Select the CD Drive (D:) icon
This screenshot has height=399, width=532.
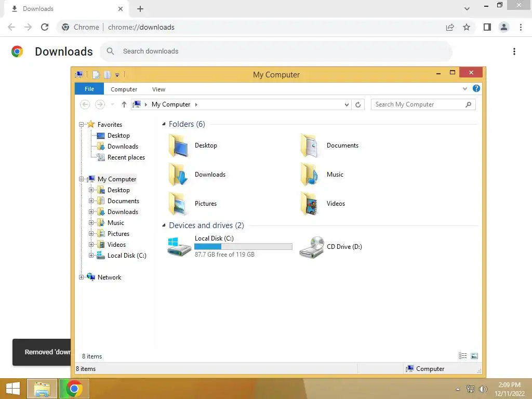312,247
